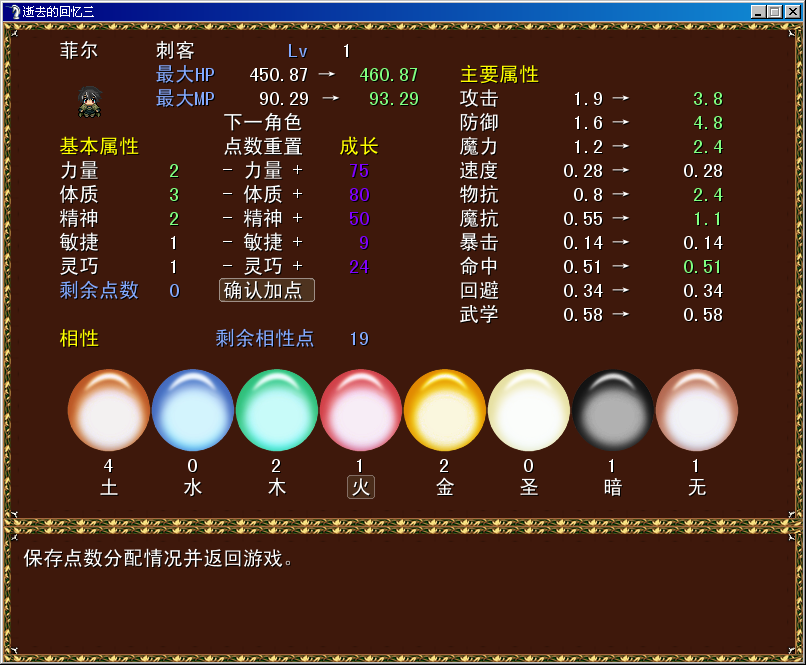This screenshot has width=806, height=665.
Task: Decrease 精神 with the minus sign
Action: point(228,218)
